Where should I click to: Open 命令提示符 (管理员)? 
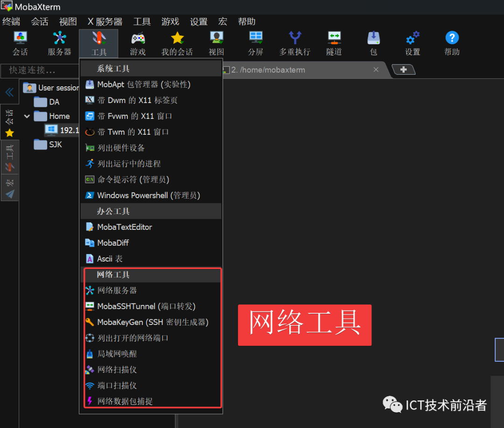[151, 179]
